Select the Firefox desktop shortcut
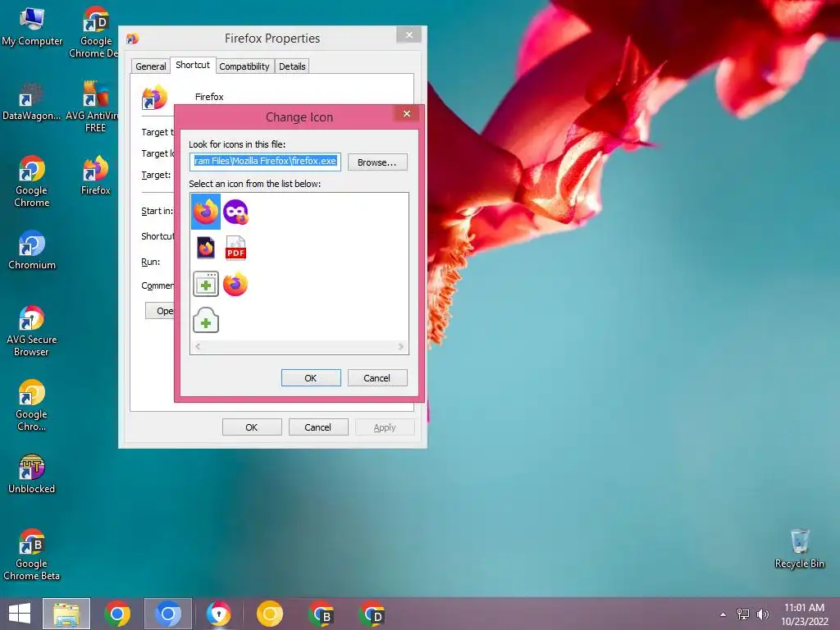840x630 pixels. [95, 176]
